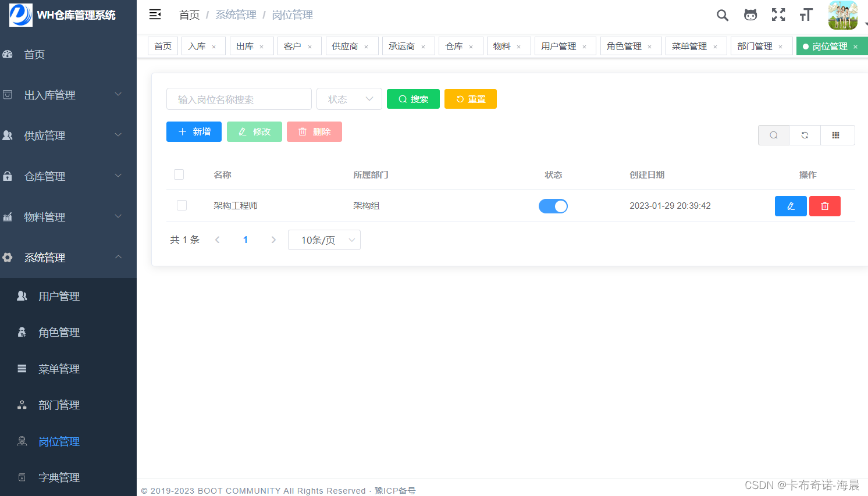
Task: Click the blue edit pencil icon for 架构工程师
Action: pyautogui.click(x=791, y=206)
